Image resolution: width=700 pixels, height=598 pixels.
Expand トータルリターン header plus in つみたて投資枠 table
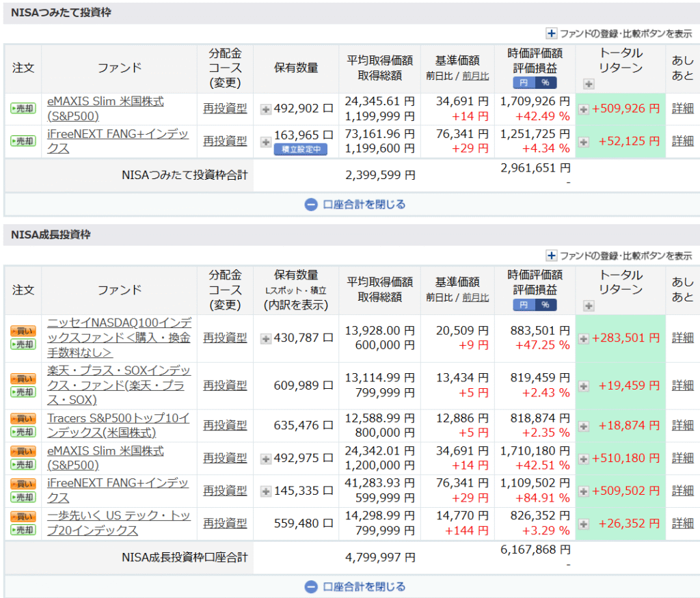(589, 84)
